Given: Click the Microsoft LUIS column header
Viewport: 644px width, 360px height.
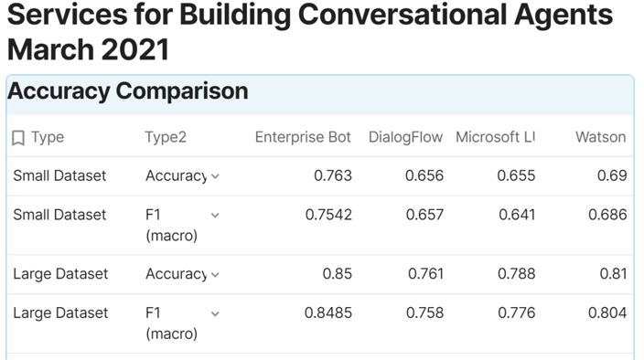Looking at the screenshot, I should point(495,137).
